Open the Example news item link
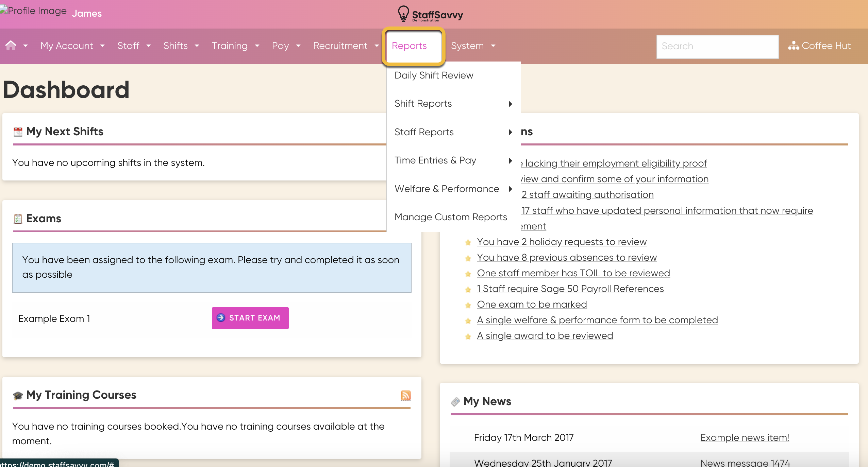868x467 pixels. (745, 438)
